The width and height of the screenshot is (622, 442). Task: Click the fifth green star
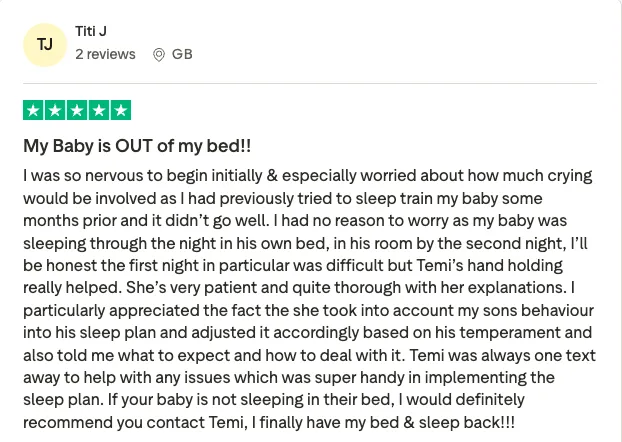coord(121,110)
